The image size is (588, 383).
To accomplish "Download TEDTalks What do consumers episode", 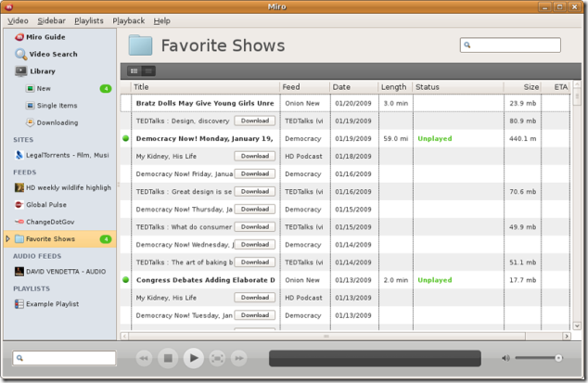I will click(x=255, y=226).
